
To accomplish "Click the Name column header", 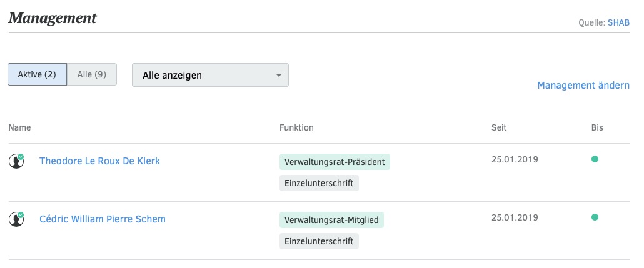I will point(19,127).
